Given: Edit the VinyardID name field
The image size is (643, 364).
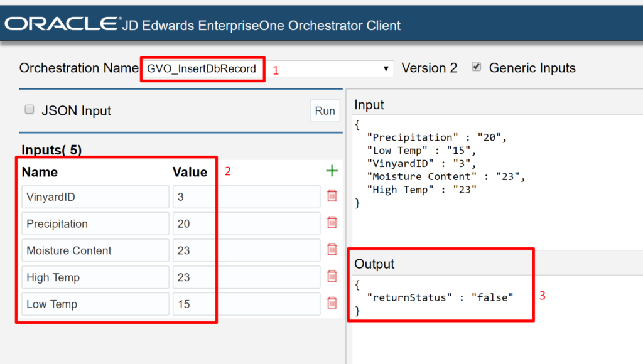Looking at the screenshot, I should 95,197.
